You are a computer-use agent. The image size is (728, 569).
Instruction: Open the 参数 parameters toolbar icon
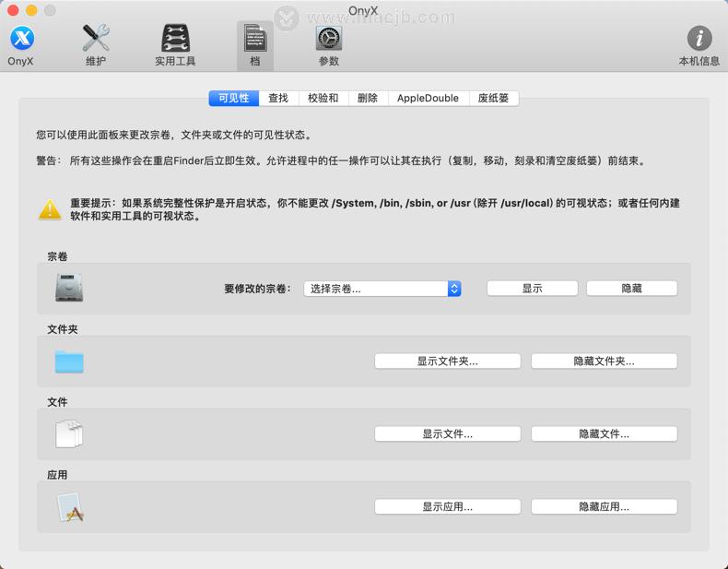(x=329, y=45)
